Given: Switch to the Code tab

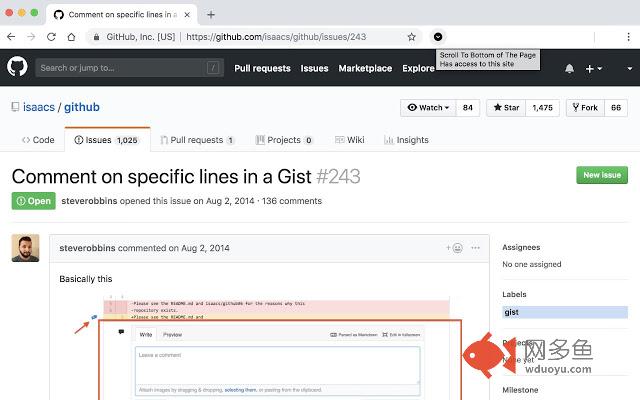Looking at the screenshot, I should pos(38,140).
